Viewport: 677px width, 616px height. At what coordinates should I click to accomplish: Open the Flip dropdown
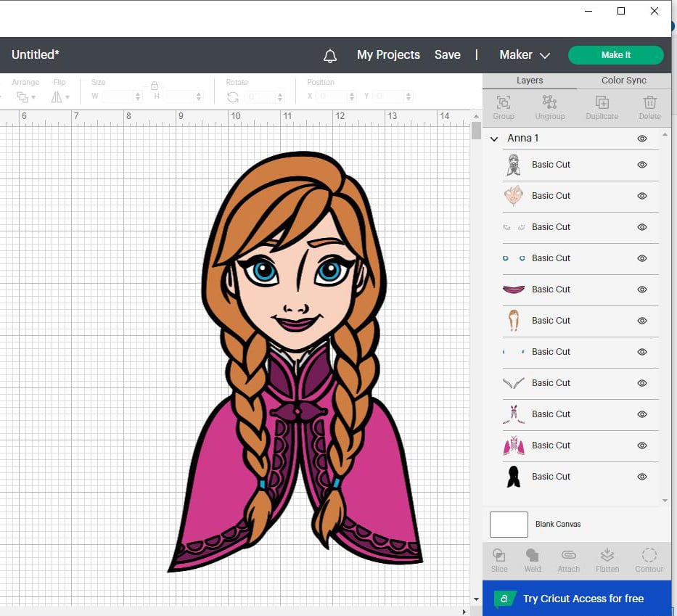pos(60,97)
